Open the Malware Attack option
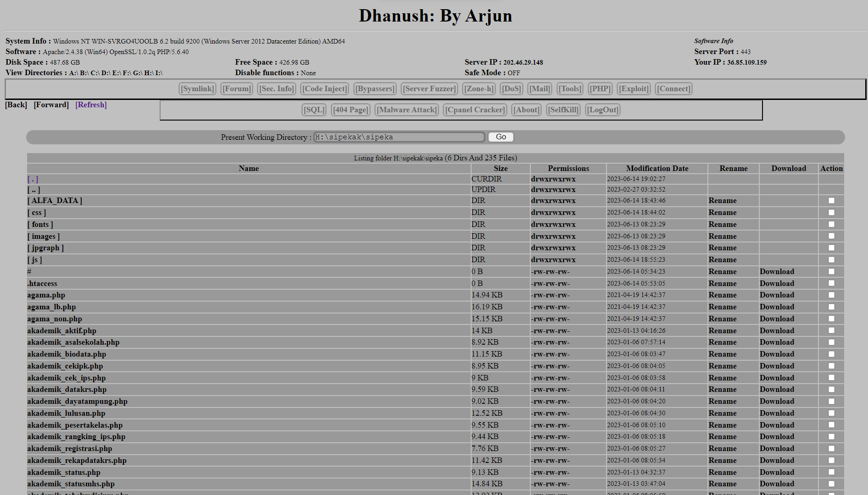The width and height of the screenshot is (868, 495). pos(406,110)
